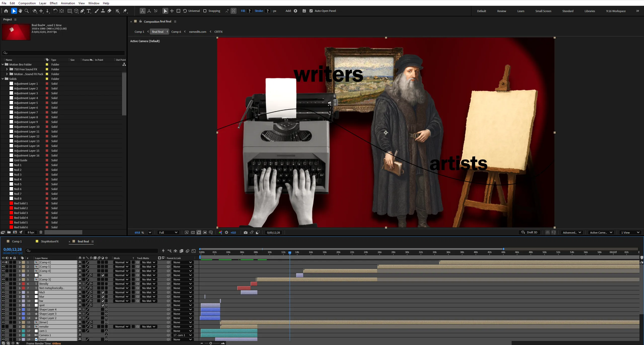
Task: Click the Home icon in the toolbar
Action: [6, 11]
